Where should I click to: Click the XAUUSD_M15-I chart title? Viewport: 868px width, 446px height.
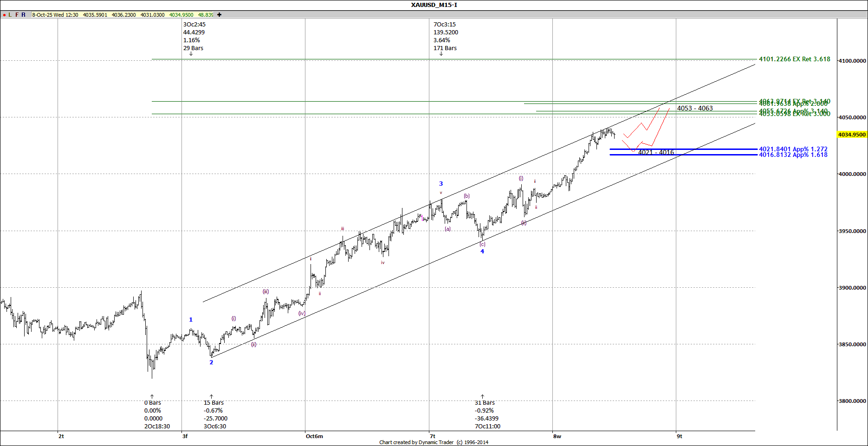[434, 5]
